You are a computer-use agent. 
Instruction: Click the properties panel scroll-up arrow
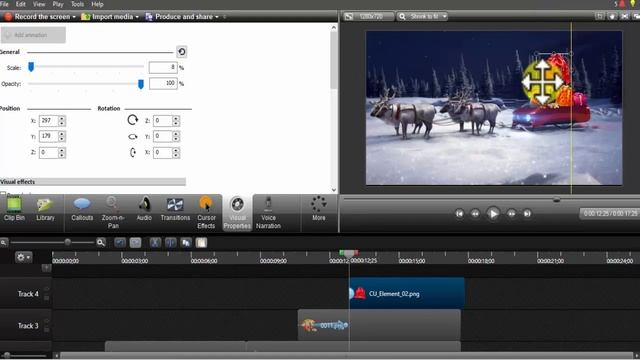pyautogui.click(x=334, y=28)
